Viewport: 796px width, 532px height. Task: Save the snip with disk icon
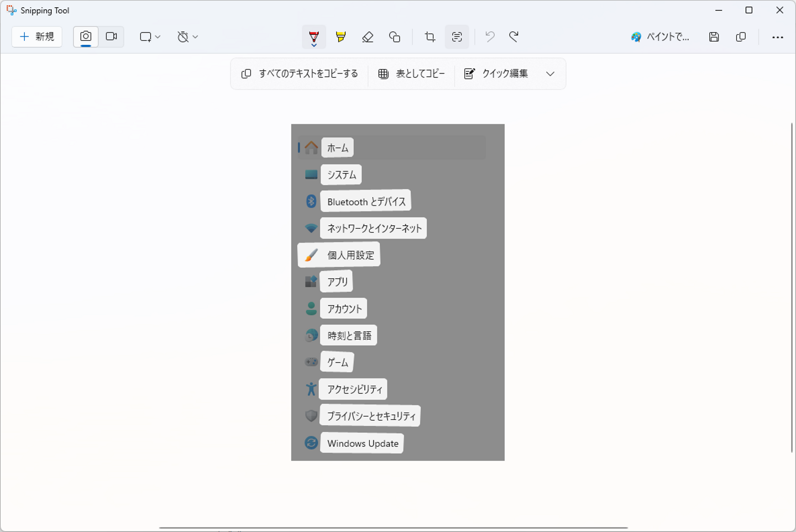click(714, 37)
